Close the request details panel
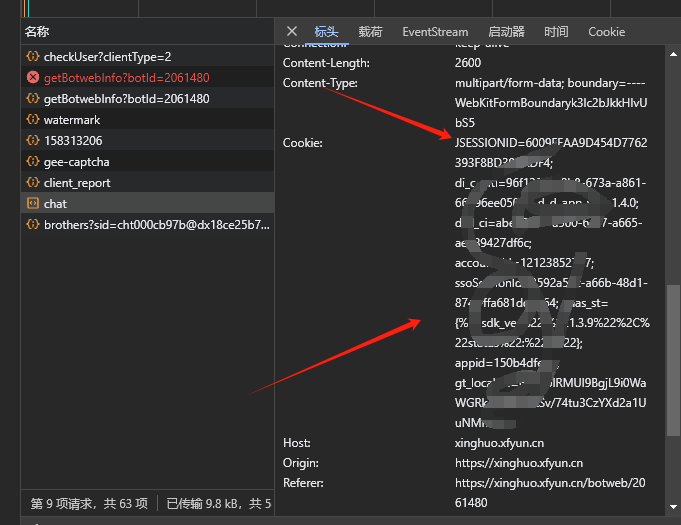 point(292,31)
